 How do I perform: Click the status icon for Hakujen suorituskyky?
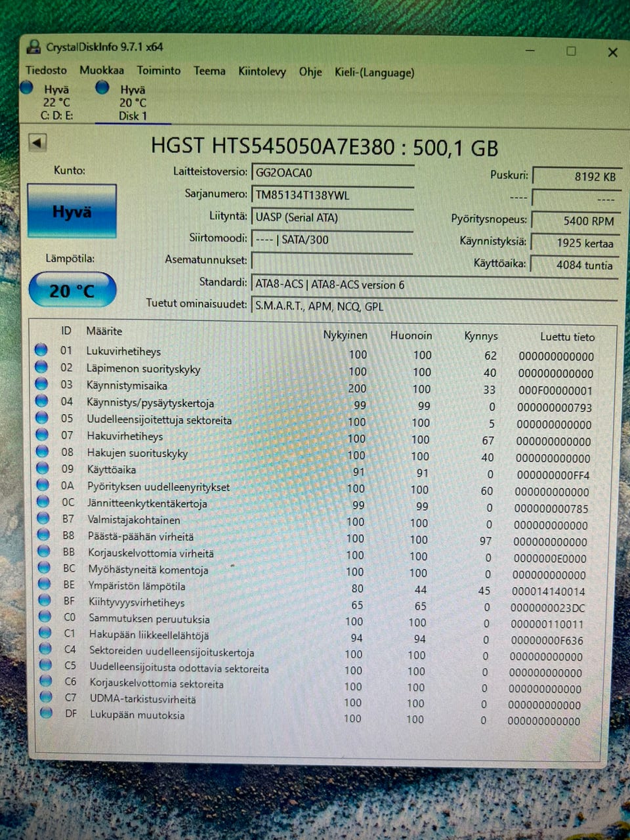(x=42, y=451)
